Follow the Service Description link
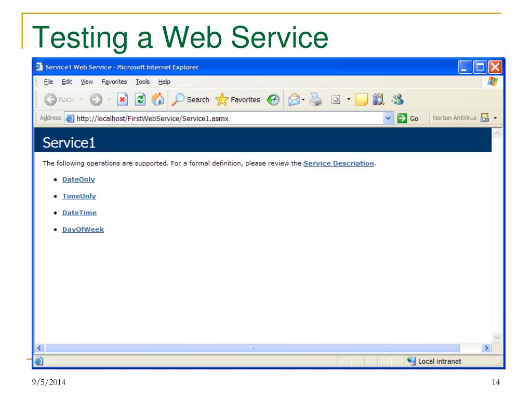The height and width of the screenshot is (399, 532). (x=339, y=163)
